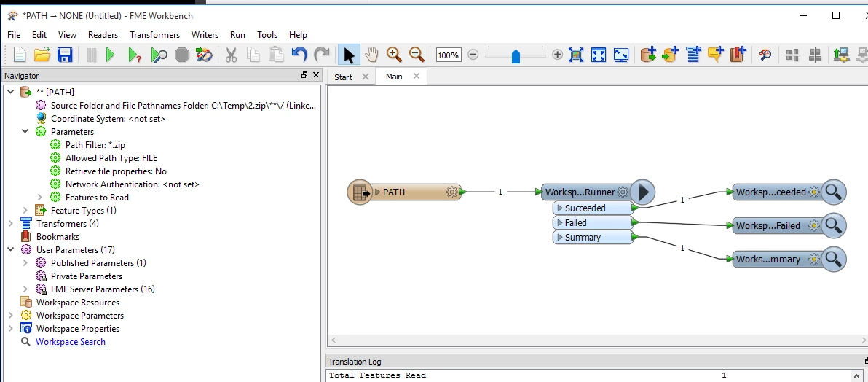The width and height of the screenshot is (868, 382).
Task: Click the Stop translation octagon icon
Action: 181,55
